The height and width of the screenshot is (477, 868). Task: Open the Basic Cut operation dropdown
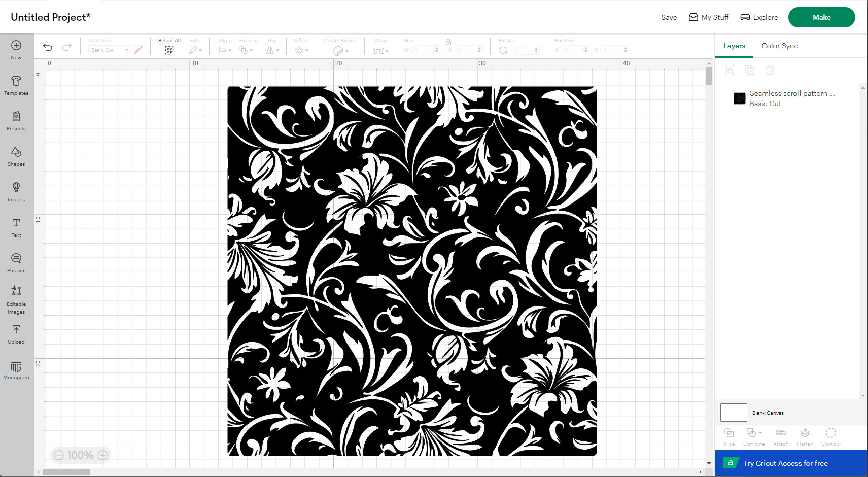(109, 50)
